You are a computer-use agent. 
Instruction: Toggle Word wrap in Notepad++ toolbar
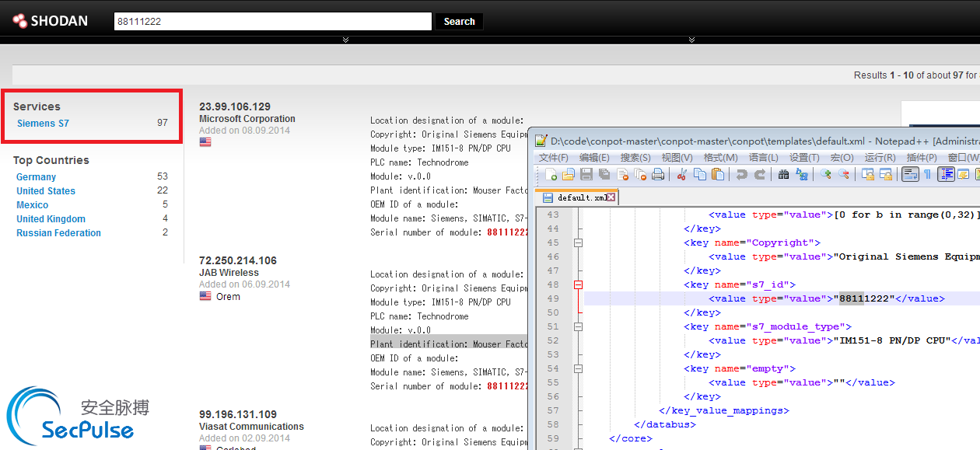coord(910,175)
